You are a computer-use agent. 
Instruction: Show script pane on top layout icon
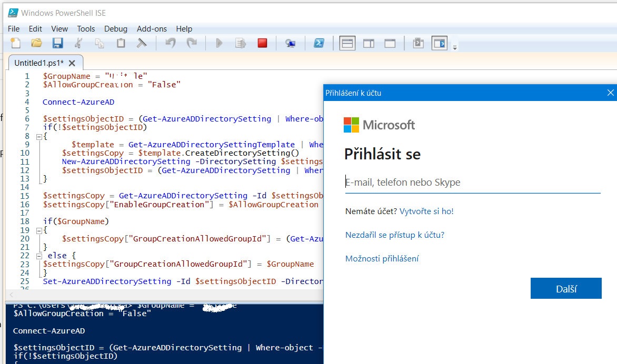pos(347,43)
